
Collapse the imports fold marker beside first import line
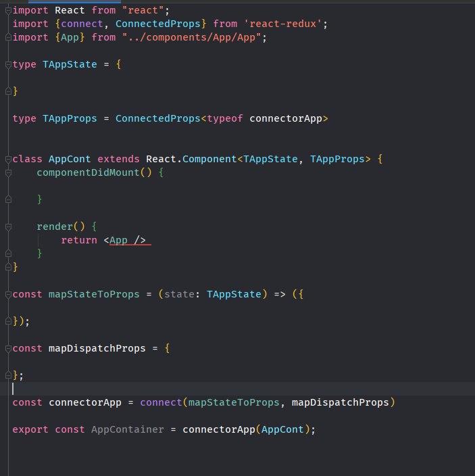point(9,11)
